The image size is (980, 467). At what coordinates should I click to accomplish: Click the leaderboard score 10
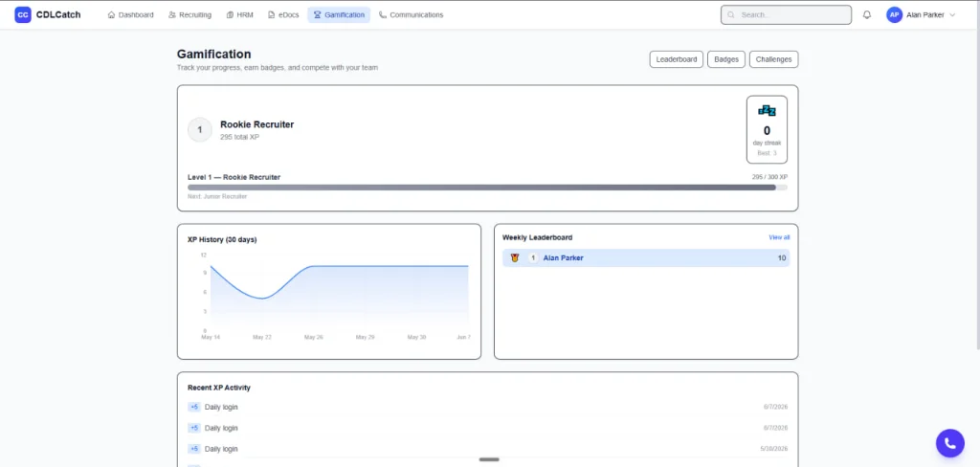click(782, 257)
